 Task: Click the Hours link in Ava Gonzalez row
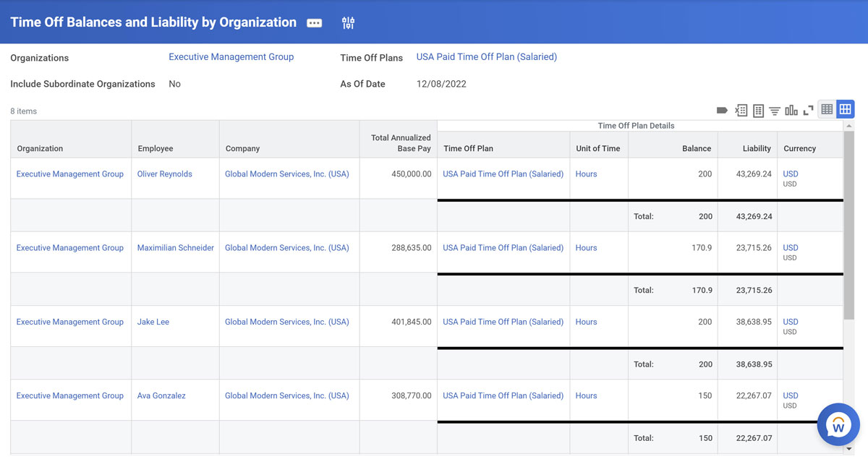(x=587, y=396)
